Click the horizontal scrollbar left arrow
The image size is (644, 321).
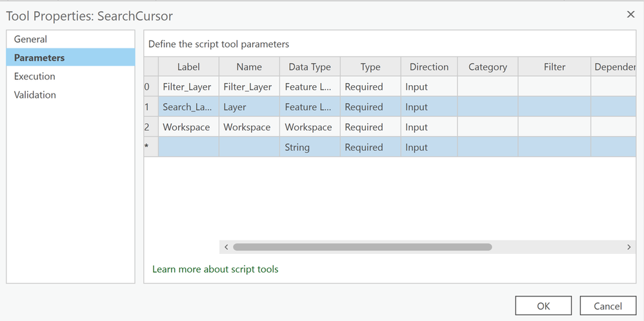[226, 247]
